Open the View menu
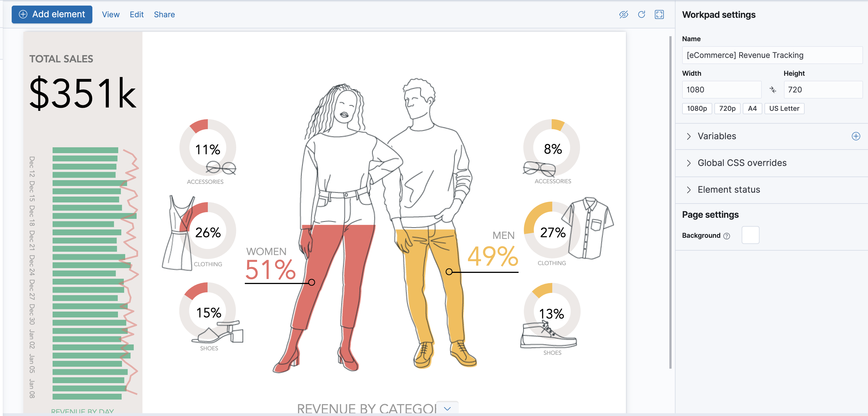 tap(110, 14)
